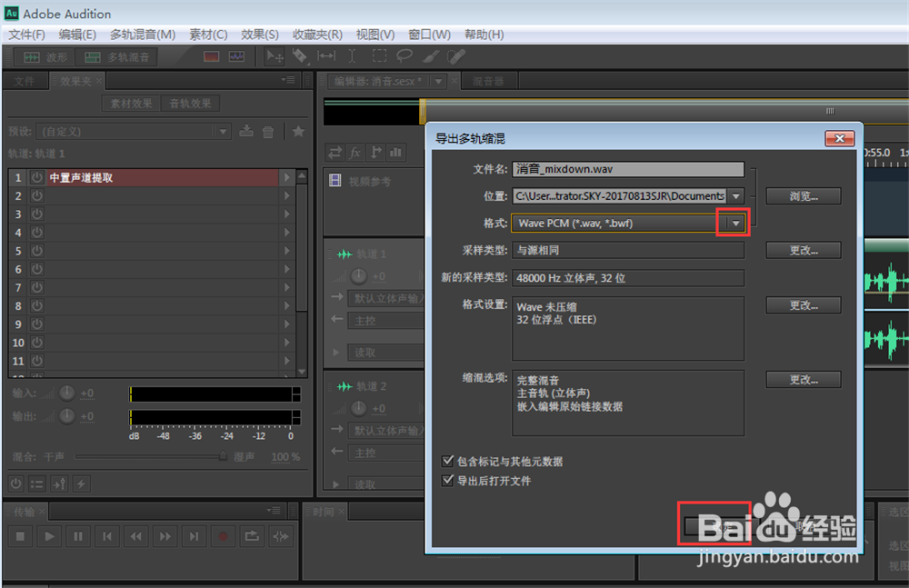Screen dimensions: 909x588
Task: Open effect slot 7 arrow menu
Action: (x=286, y=287)
